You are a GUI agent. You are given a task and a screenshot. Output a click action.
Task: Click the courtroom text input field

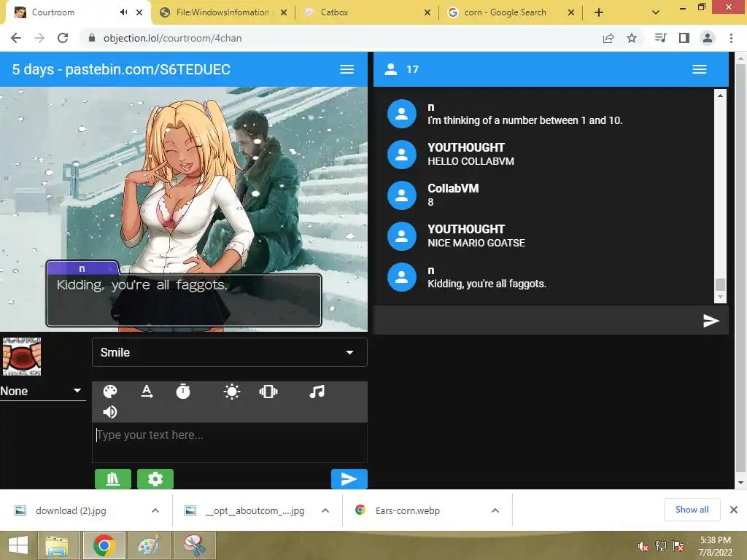coord(230,443)
